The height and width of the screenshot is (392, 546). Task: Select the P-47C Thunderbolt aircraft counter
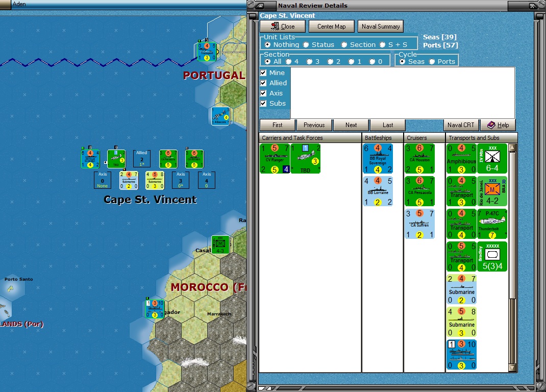click(492, 224)
